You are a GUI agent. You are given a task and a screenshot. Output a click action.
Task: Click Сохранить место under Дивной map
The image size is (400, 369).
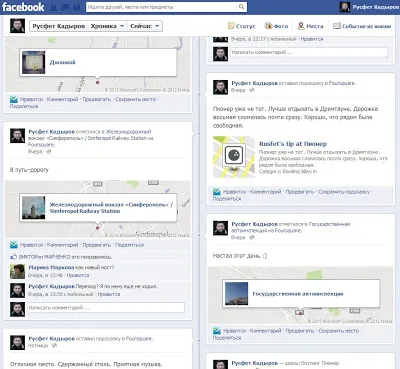136,99
